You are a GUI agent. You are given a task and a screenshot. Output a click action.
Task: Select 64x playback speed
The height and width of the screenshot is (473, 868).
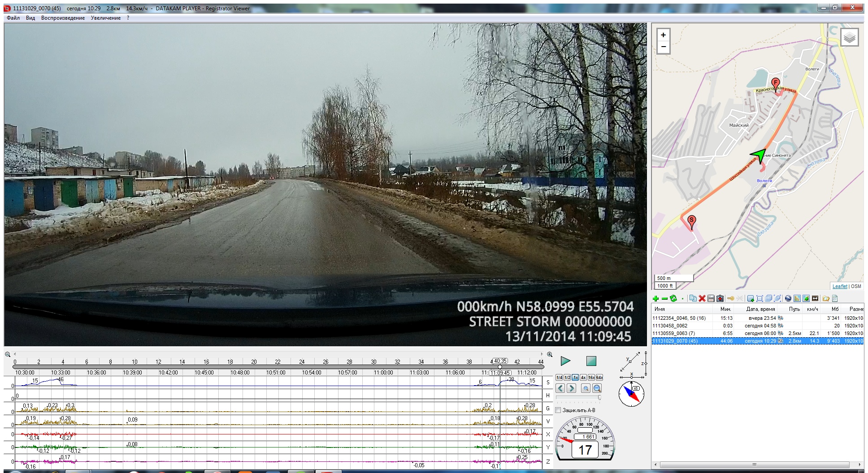point(599,378)
